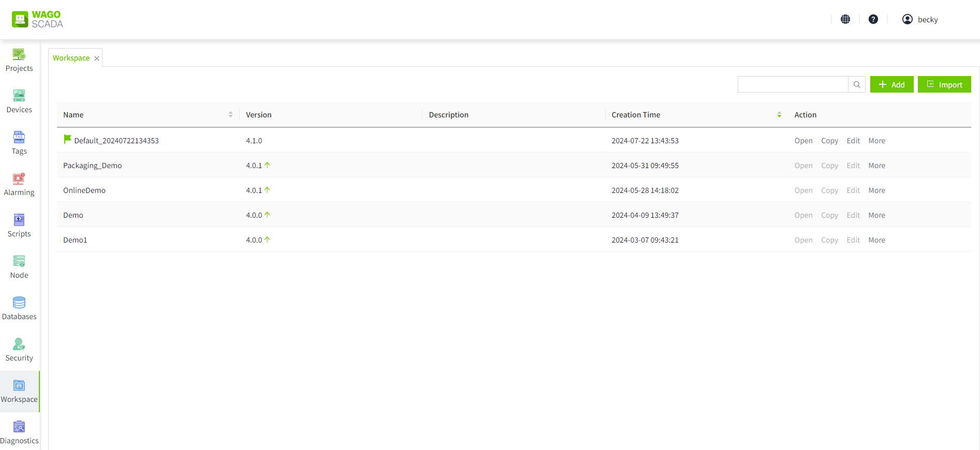Sort by Creation Time column
Viewport: 980px width, 450px height.
coord(779,115)
